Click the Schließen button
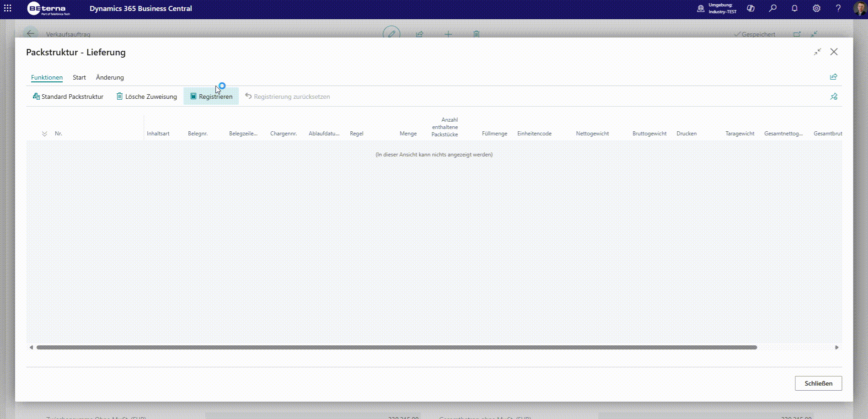 pos(818,383)
